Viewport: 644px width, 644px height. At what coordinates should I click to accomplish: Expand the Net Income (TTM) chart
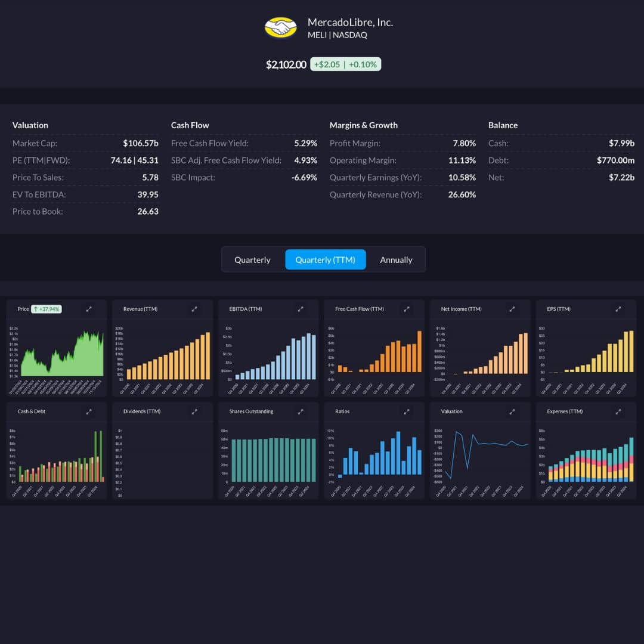pyautogui.click(x=512, y=309)
